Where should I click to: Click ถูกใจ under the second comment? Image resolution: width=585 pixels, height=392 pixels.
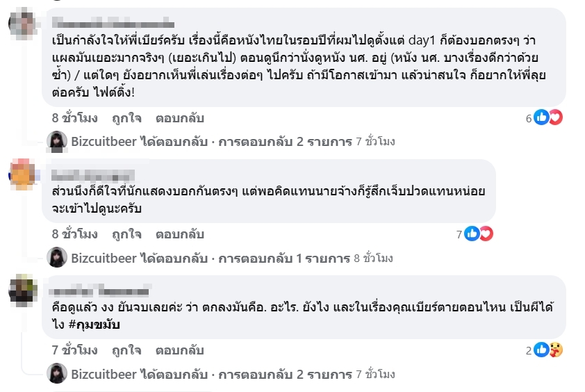[x=126, y=234]
